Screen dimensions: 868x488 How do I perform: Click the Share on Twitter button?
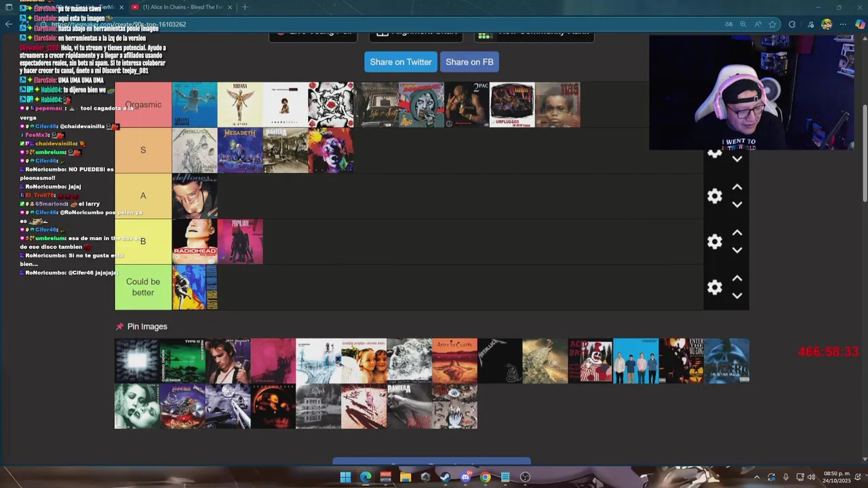tap(401, 62)
